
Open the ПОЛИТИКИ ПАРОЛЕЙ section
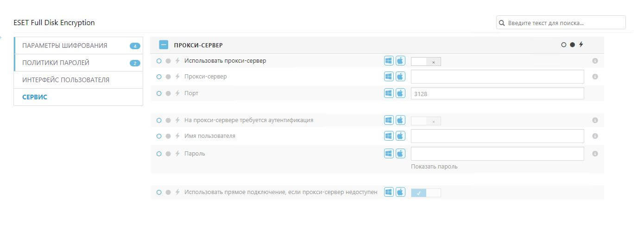tap(78, 63)
